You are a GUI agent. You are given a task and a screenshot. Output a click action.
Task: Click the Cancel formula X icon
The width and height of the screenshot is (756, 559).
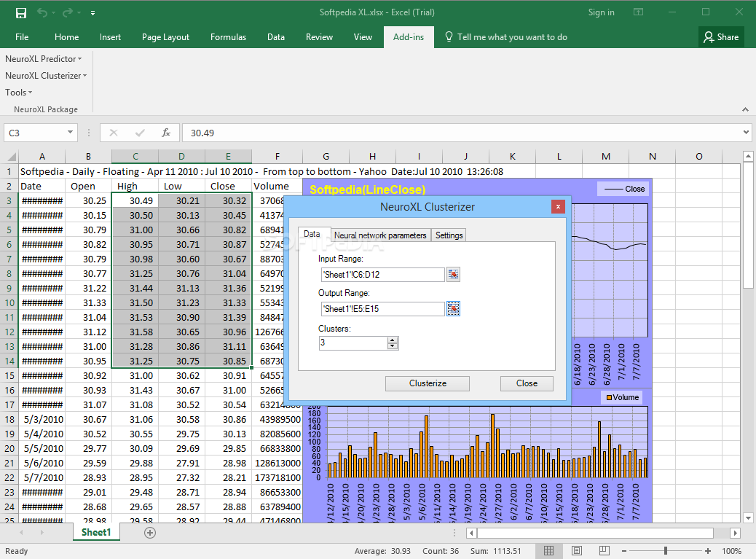pyautogui.click(x=114, y=133)
